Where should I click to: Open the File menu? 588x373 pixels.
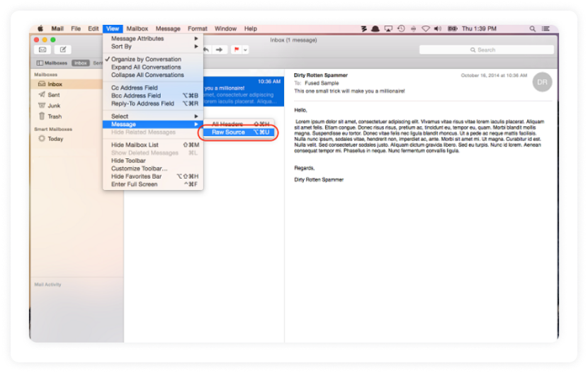point(76,28)
